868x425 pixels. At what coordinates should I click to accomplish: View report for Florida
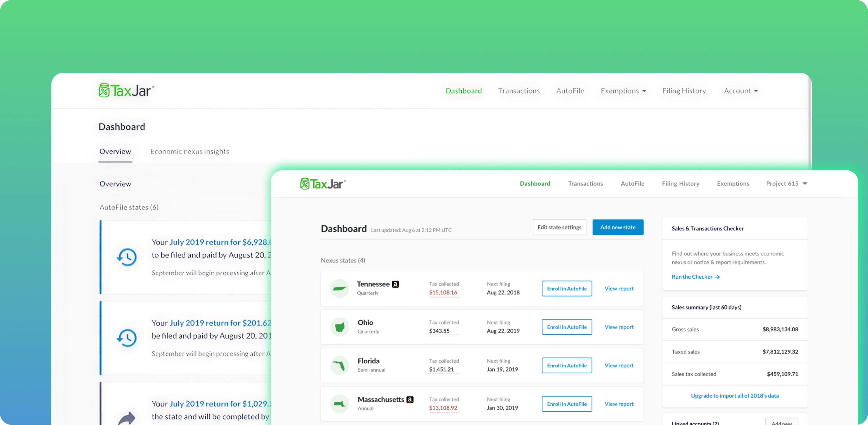click(619, 365)
